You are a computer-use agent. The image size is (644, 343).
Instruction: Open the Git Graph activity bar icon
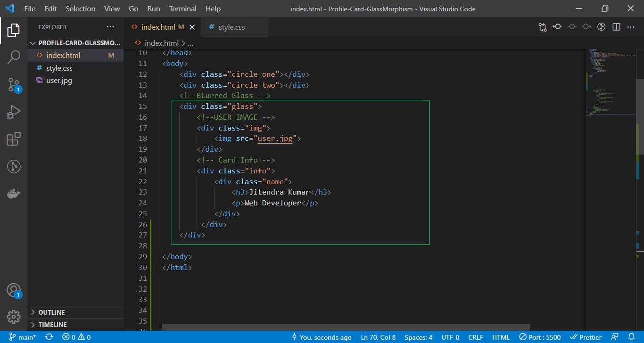click(x=14, y=166)
